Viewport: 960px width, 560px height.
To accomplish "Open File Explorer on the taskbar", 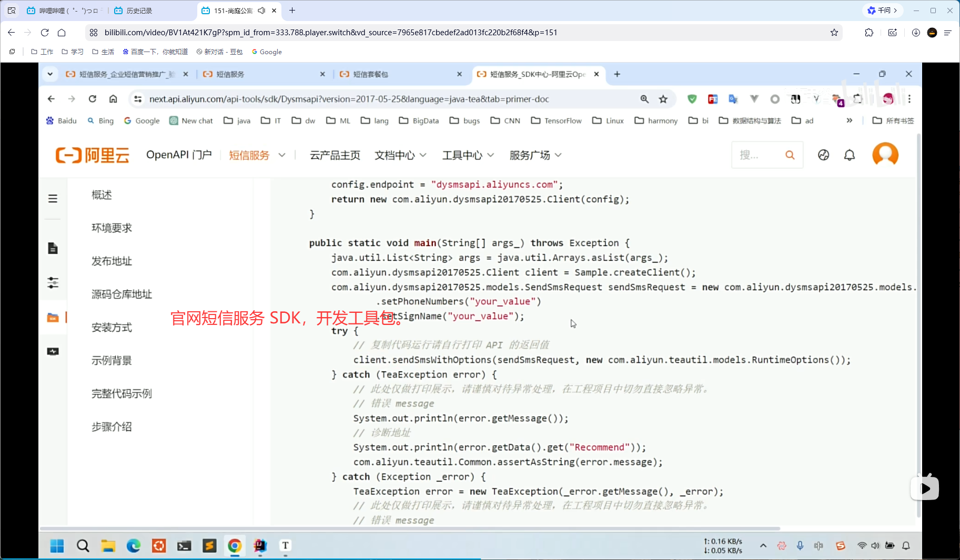I will [108, 546].
